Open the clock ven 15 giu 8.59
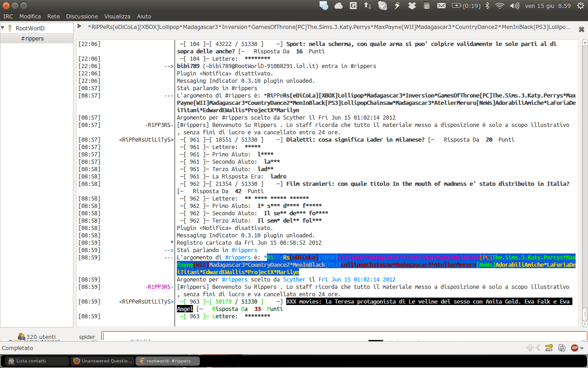The height and width of the screenshot is (368, 588). [548, 6]
